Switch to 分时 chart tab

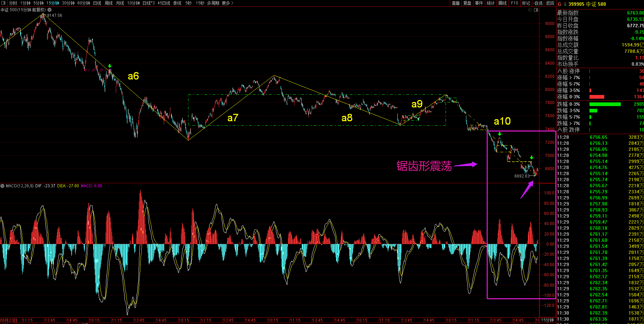click(13, 3)
